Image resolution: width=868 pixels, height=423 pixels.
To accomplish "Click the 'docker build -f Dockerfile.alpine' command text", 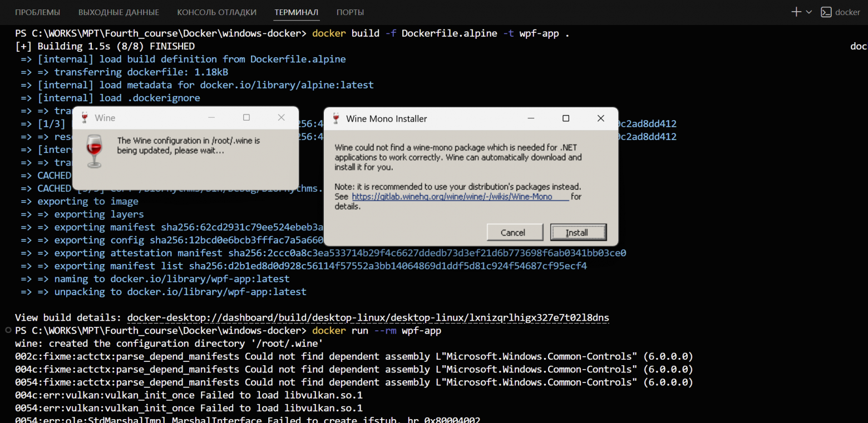I will [441, 33].
